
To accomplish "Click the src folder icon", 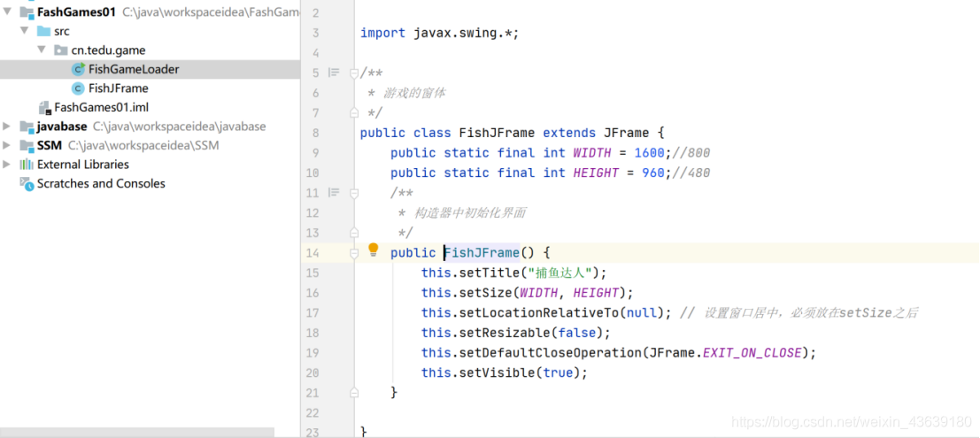I will tap(43, 31).
